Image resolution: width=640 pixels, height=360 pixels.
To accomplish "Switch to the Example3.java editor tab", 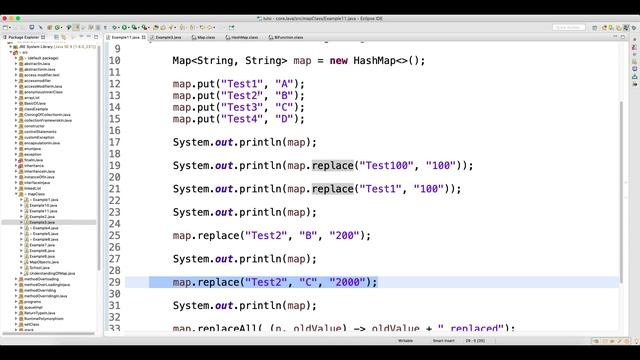I will 165,37.
